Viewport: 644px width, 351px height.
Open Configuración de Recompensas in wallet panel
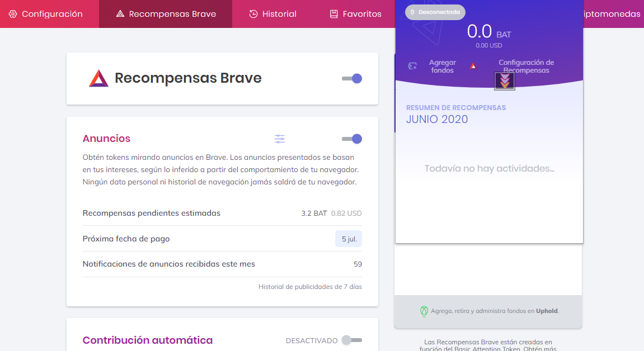coord(526,67)
